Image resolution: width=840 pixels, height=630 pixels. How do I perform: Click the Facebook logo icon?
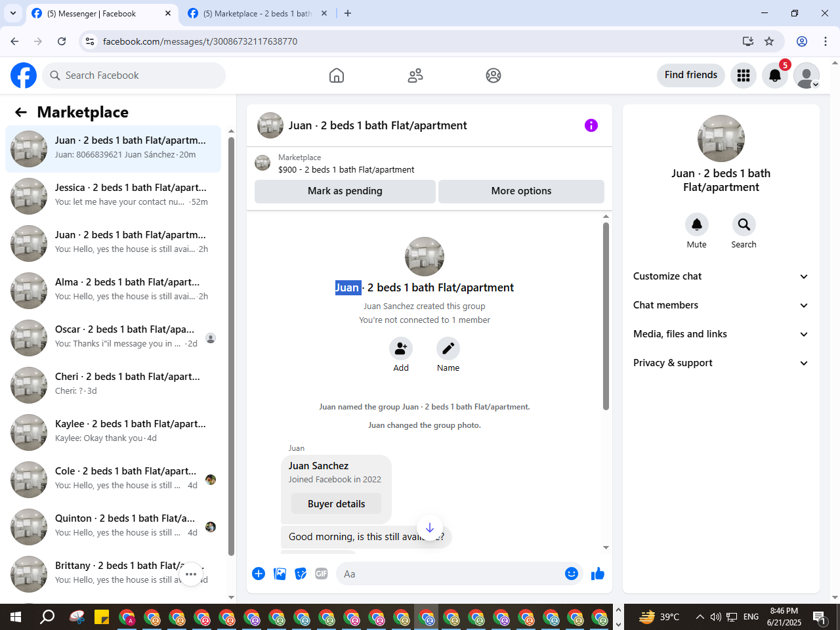tap(24, 75)
